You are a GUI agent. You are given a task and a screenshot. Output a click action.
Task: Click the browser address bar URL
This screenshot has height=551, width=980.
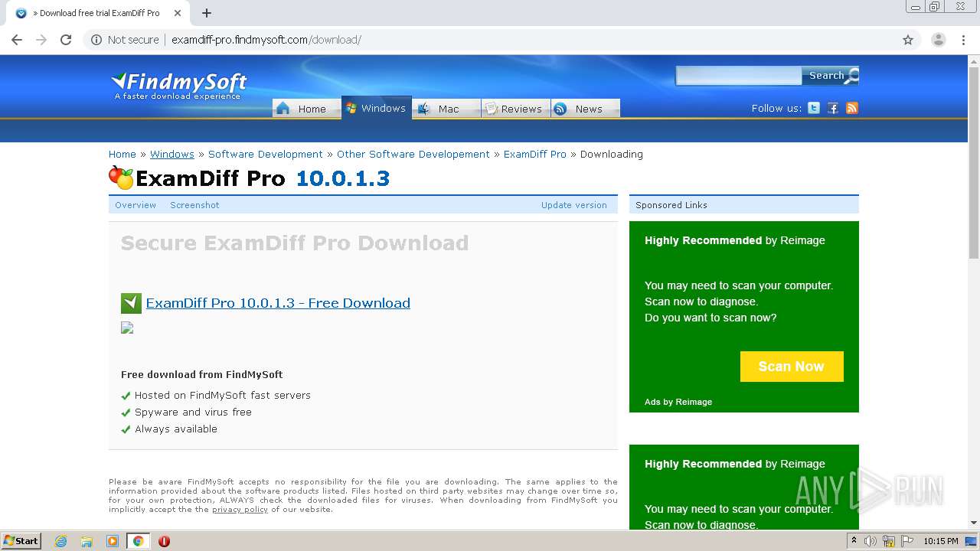pos(266,40)
